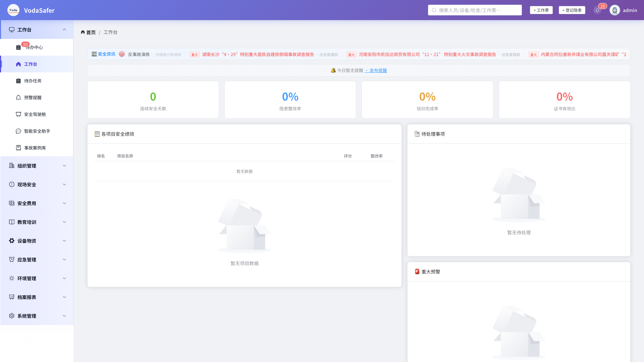Click the 环境管理 sun icon
Viewport: 644px width, 362px height.
[12, 278]
